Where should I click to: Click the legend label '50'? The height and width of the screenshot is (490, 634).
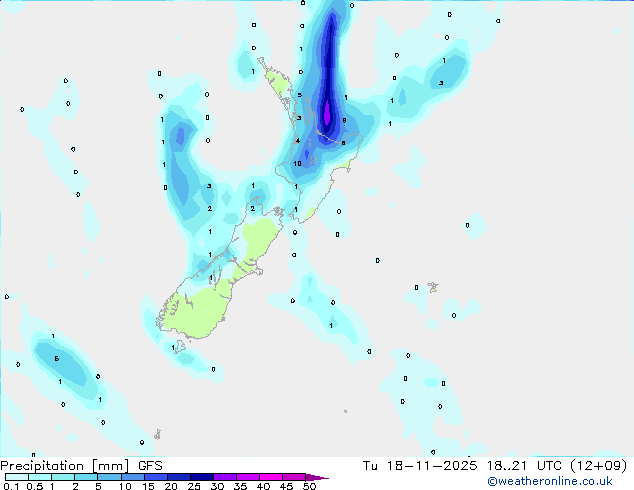coord(310,486)
